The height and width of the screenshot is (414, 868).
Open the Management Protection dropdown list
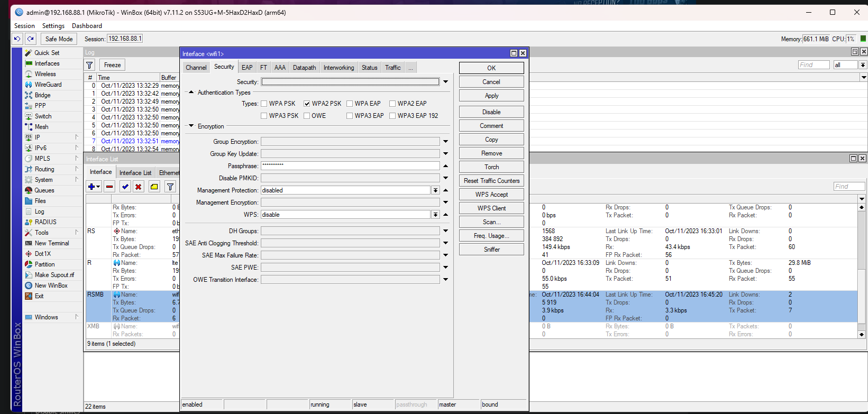click(435, 190)
